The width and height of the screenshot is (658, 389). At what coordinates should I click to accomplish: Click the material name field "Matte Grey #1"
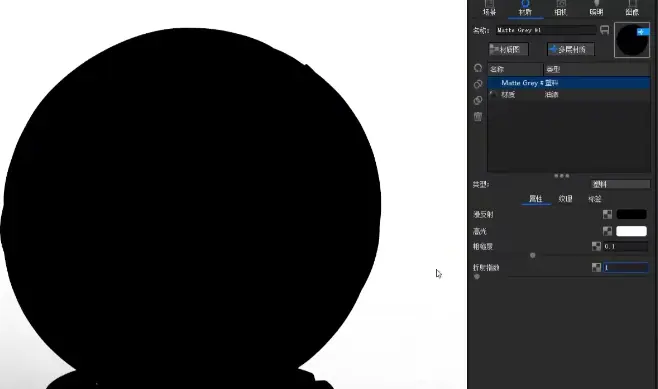click(546, 30)
